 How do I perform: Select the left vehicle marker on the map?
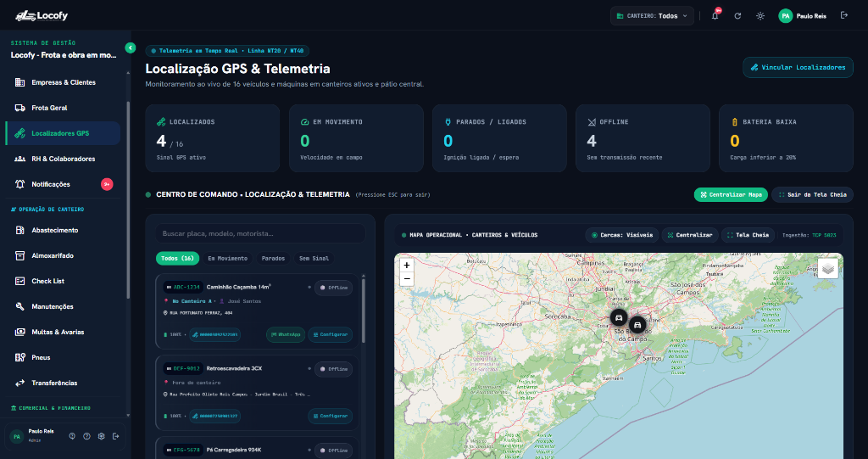(619, 317)
